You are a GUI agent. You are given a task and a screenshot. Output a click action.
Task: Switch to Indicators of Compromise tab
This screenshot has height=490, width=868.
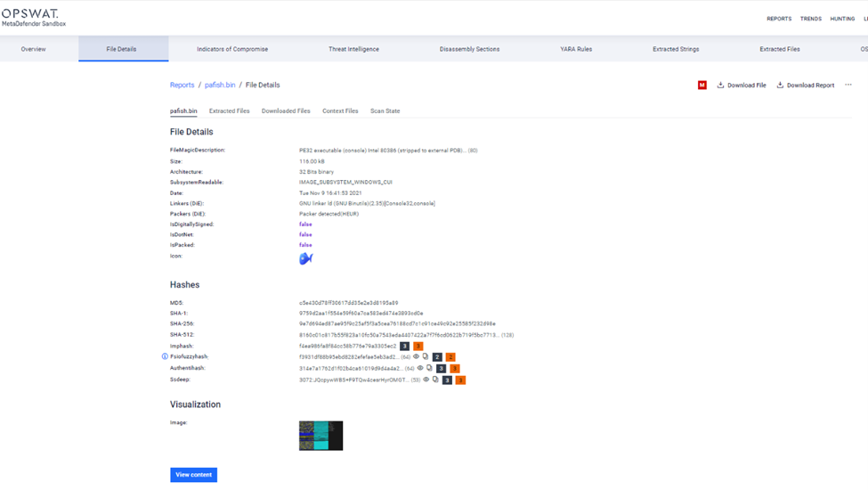pos(232,49)
